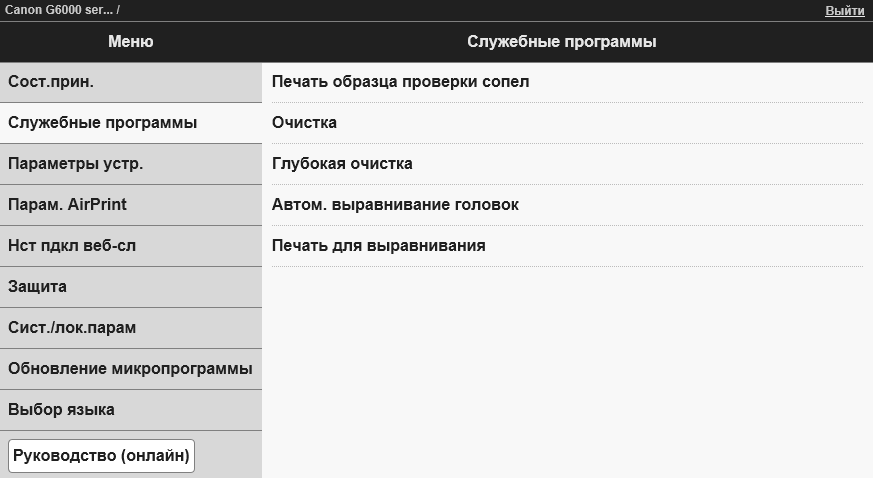Run Глубокая очистка option
The height and width of the screenshot is (478, 873).
(x=342, y=164)
